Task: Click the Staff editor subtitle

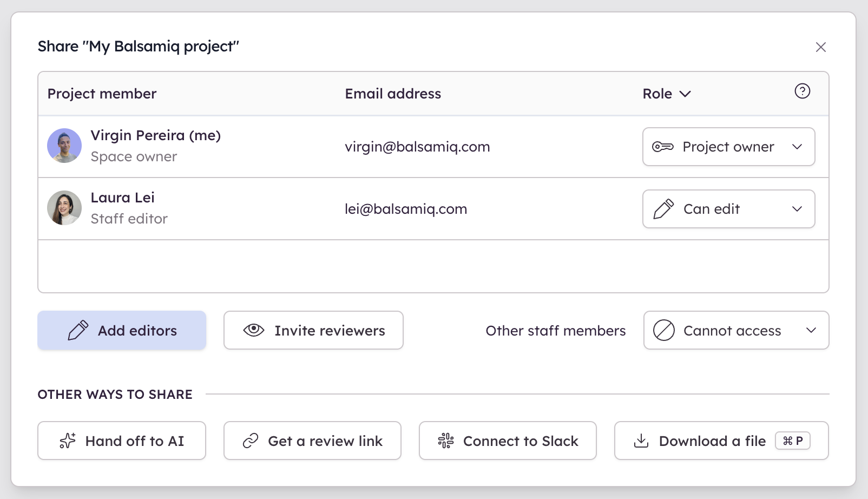Action: point(129,219)
